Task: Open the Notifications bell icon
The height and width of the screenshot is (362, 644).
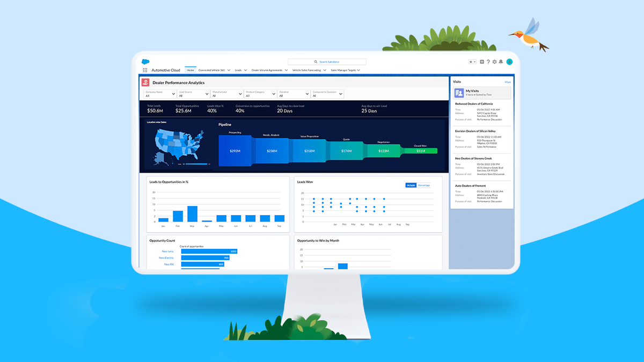Action: (501, 62)
